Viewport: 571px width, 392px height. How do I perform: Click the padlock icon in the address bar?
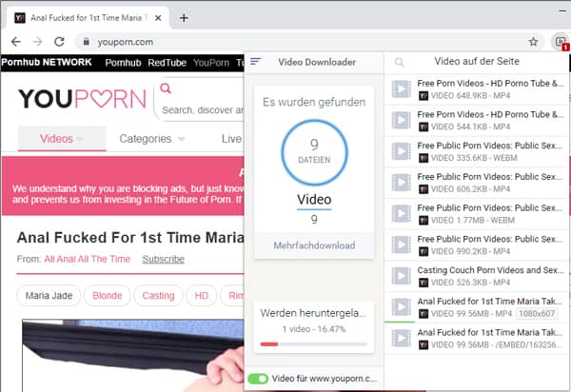tap(86, 42)
